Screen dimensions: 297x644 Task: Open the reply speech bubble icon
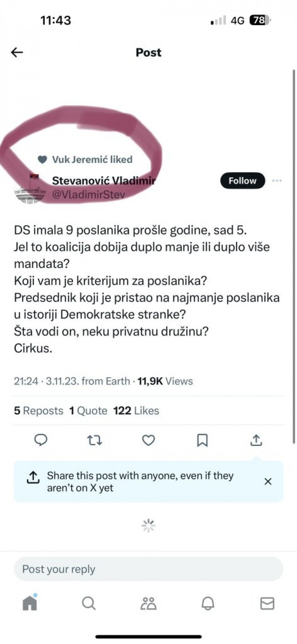pyautogui.click(x=41, y=440)
